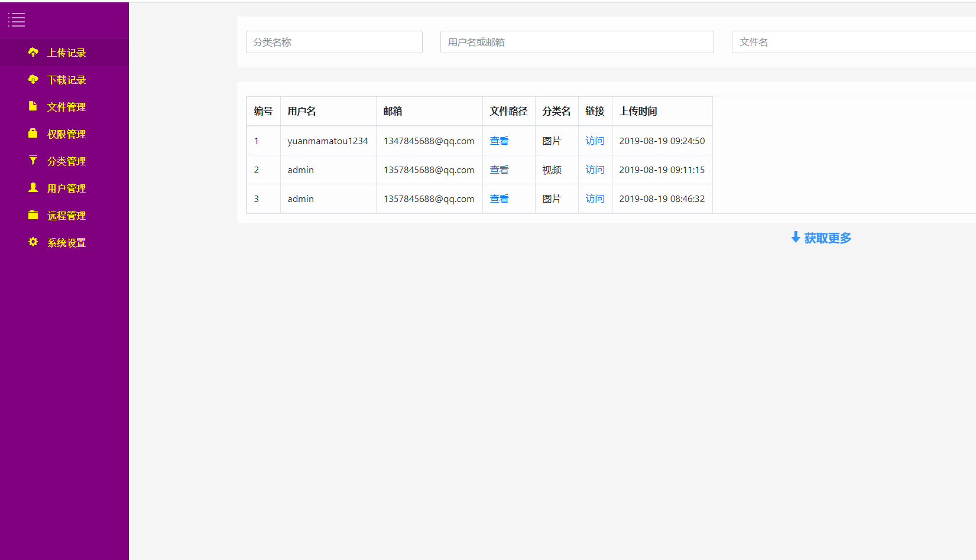Open the 下载记录 menu item
This screenshot has height=560, width=976.
pos(66,79)
